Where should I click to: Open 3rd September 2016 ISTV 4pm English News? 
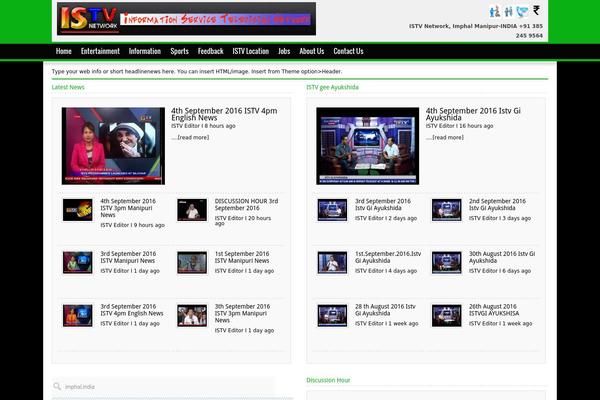(132, 310)
